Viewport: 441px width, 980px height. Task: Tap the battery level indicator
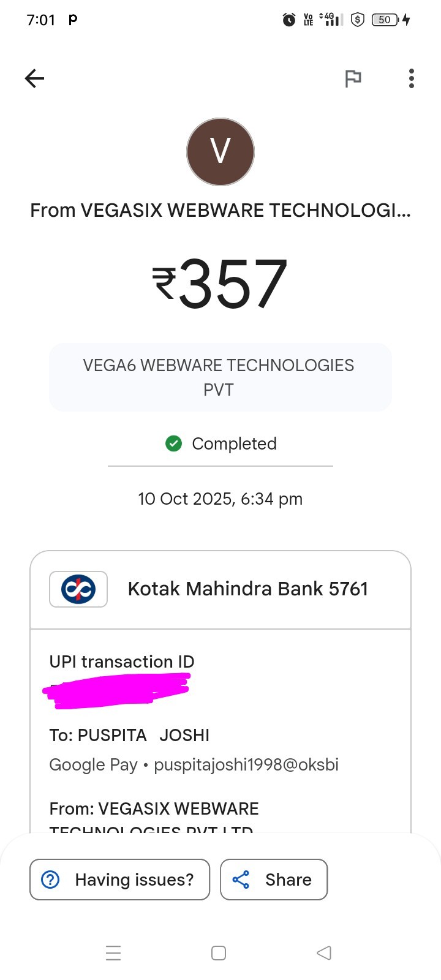(x=385, y=20)
